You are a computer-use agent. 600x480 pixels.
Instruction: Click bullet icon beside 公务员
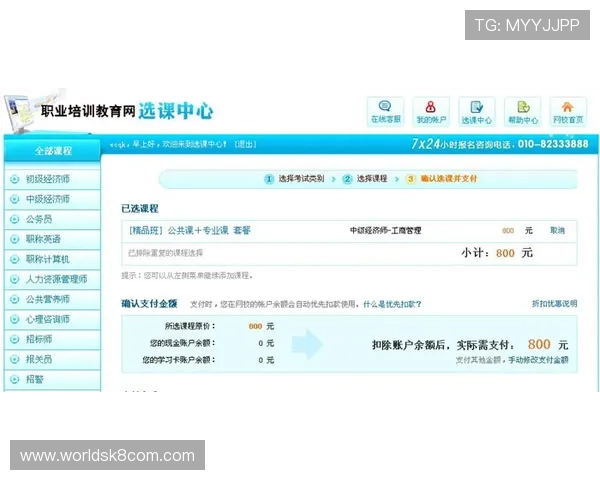pyautogui.click(x=15, y=219)
